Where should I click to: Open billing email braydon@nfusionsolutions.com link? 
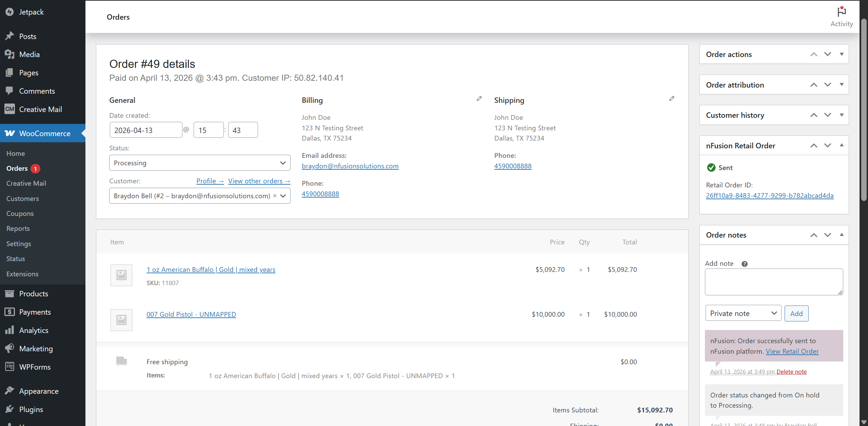(x=350, y=166)
